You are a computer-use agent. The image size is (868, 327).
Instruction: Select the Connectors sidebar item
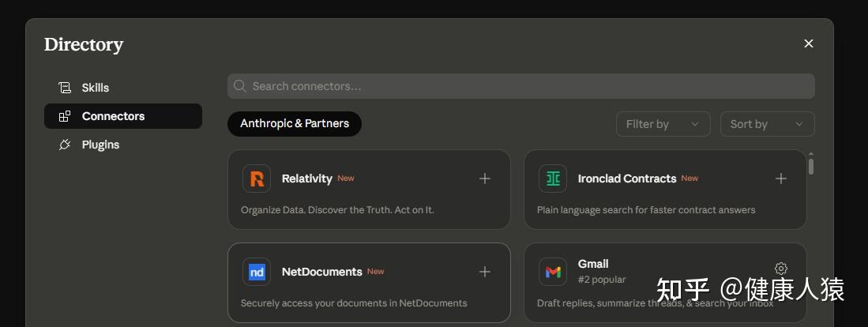[x=123, y=116]
